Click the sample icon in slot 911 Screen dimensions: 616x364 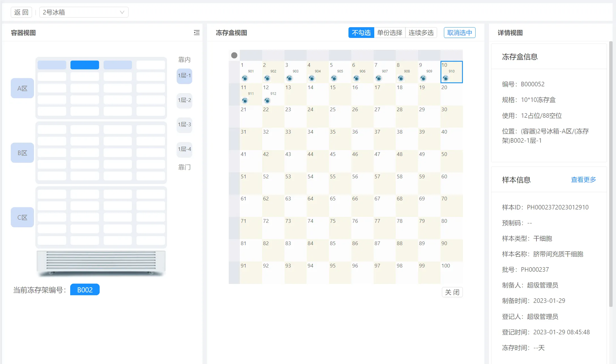click(245, 100)
